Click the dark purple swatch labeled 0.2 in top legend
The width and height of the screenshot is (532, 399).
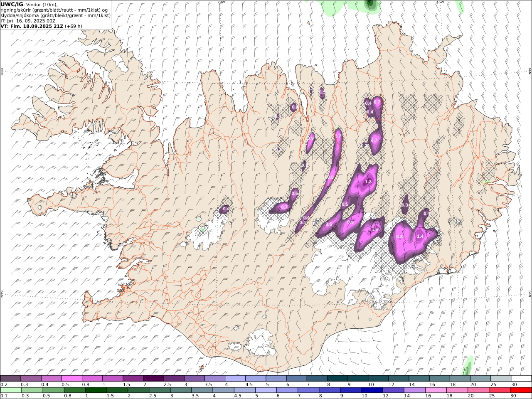point(10,379)
